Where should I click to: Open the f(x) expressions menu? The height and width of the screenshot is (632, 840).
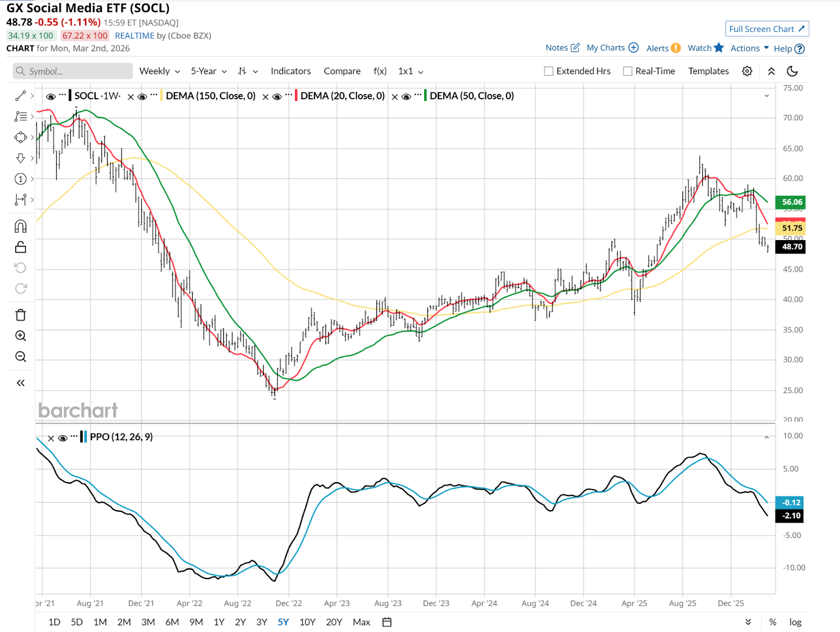click(x=380, y=71)
